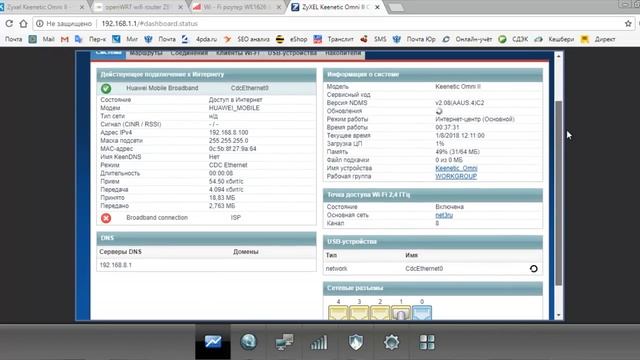Click the Память 49% (31/64 МБ) value
This screenshot has height=360, width=640.
[457, 152]
